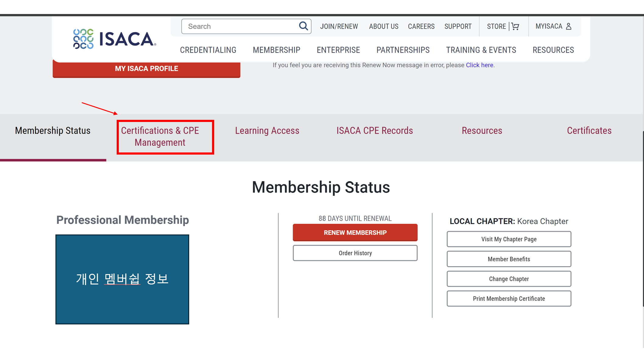Open Order History
Viewport: 644px width, 361px height.
coord(355,253)
